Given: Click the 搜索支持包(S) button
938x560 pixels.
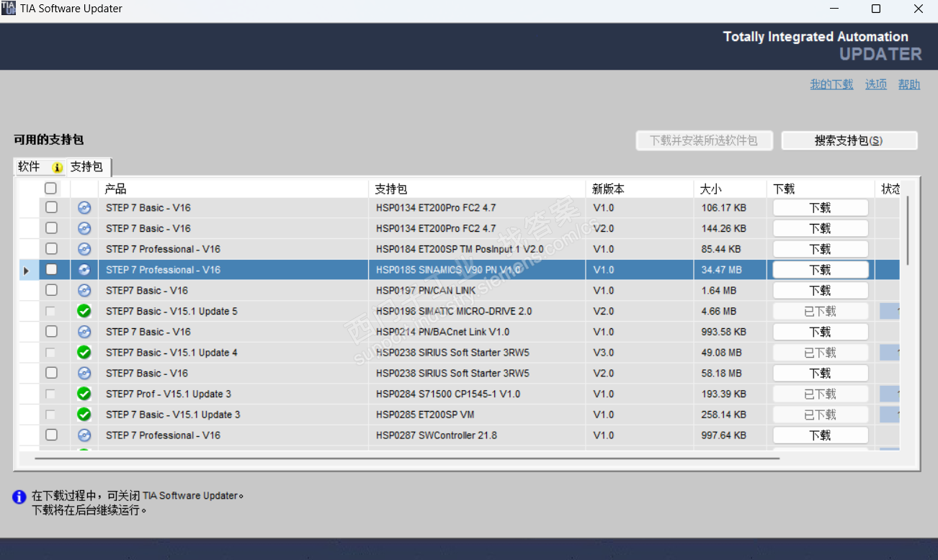Looking at the screenshot, I should tap(849, 140).
